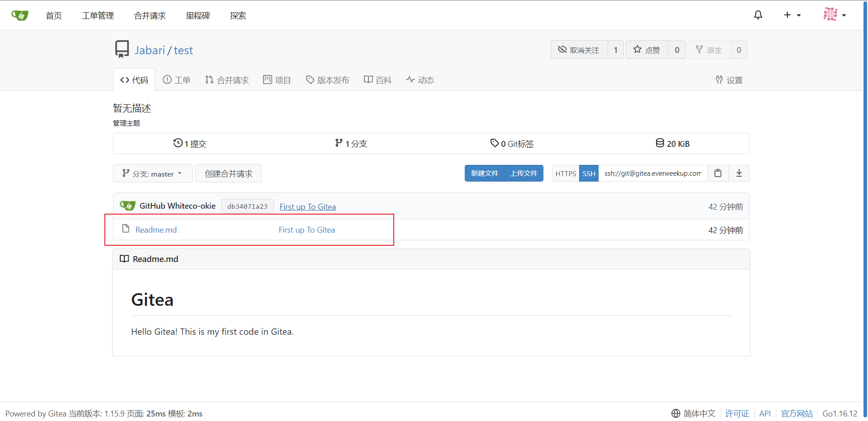Open the latest commit message First up To Gitea
The image size is (868, 421).
[307, 207]
